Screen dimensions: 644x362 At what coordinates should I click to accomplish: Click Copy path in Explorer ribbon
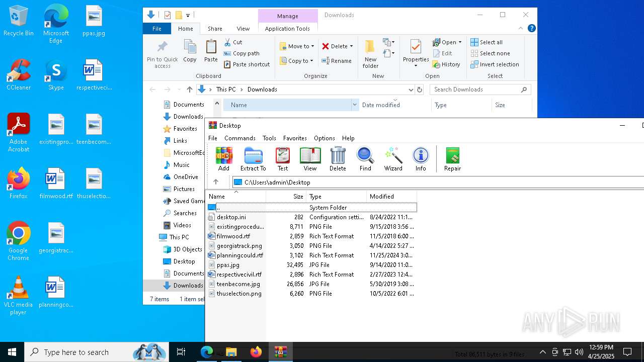pyautogui.click(x=242, y=53)
